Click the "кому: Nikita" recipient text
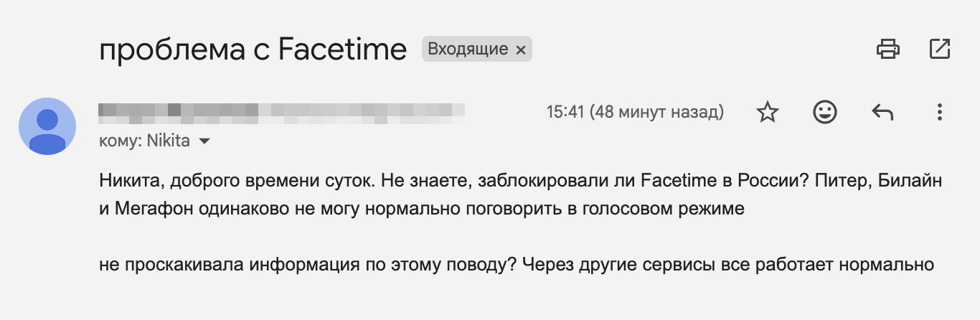980x320 pixels. 144,141
